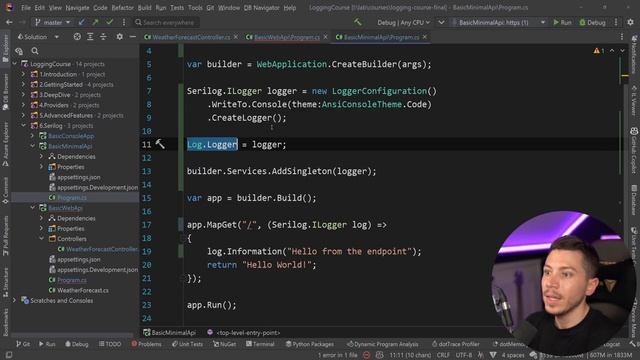
Task: Click the 11:11 caret position indicator
Action: [x=410, y=355]
